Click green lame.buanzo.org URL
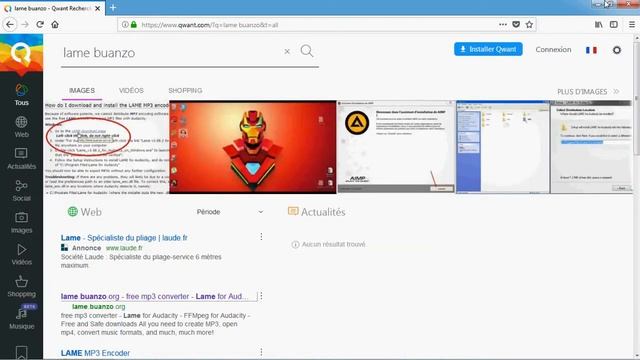This screenshot has height=360, width=640. [x=98, y=307]
